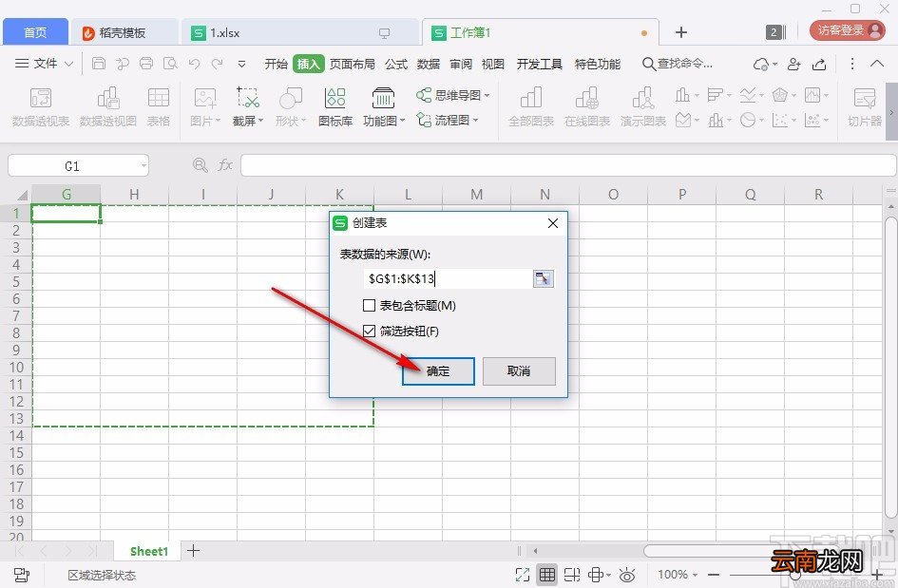Click the cloud sync icon
Image resolution: width=898 pixels, height=588 pixels.
click(761, 65)
